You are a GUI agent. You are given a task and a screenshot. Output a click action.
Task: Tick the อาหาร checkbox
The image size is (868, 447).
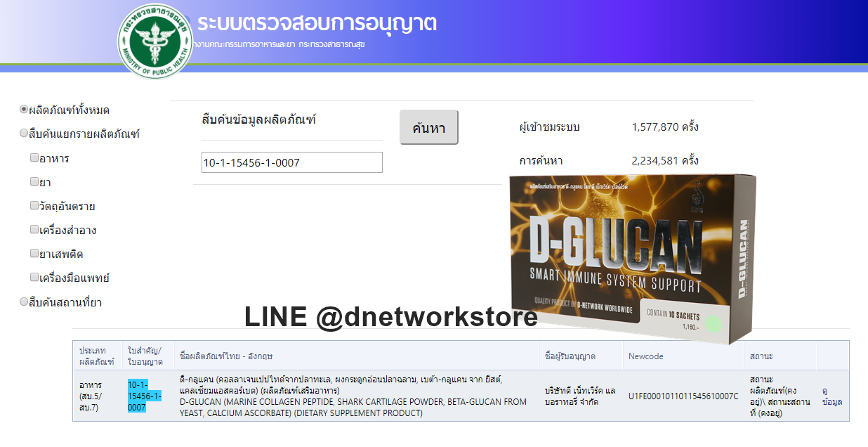(x=34, y=158)
